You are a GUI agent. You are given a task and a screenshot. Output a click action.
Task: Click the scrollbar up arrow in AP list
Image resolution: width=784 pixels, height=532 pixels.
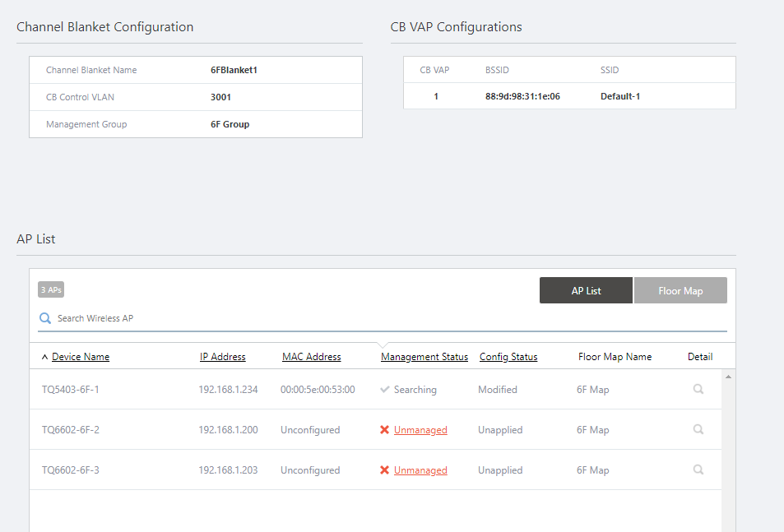tap(727, 377)
